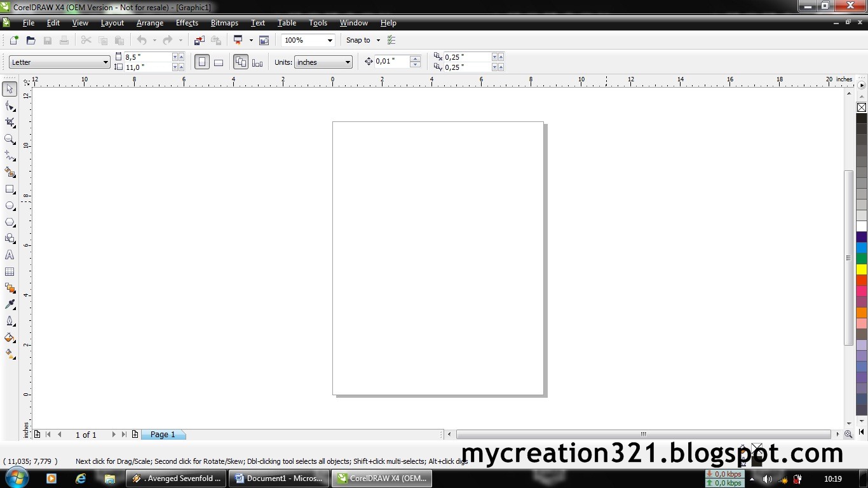Select the Fill bucket tool
The width and height of the screenshot is (868, 488).
tap(10, 338)
